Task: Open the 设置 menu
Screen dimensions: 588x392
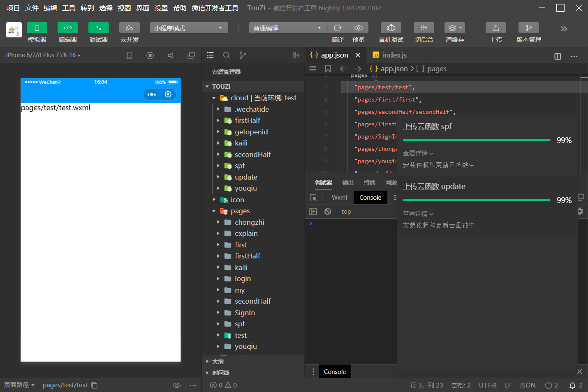Action: pos(161,8)
